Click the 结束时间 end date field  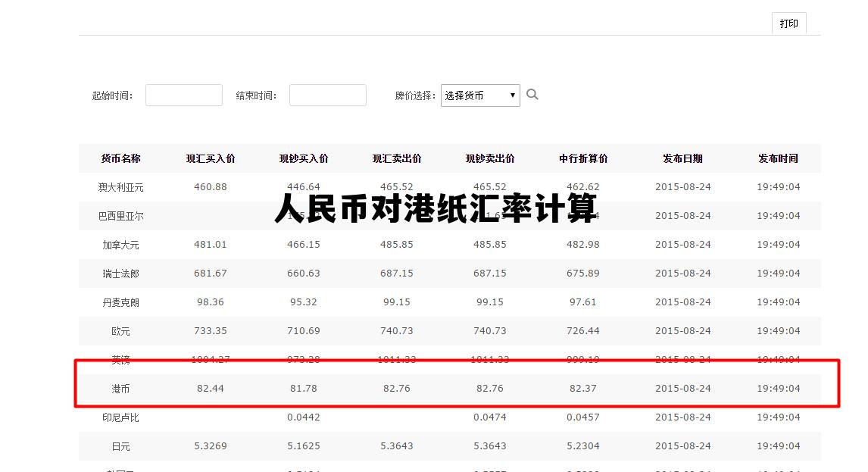pos(328,95)
